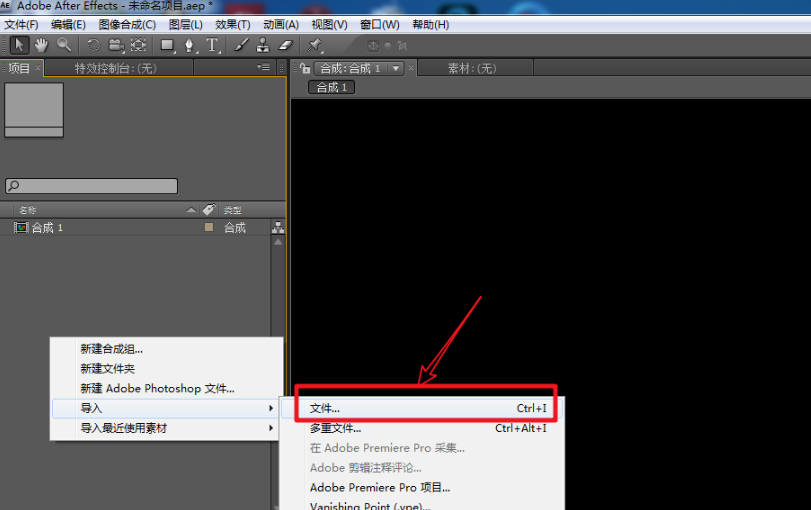
Task: Toggle the composition viewer lock icon
Action: point(305,68)
